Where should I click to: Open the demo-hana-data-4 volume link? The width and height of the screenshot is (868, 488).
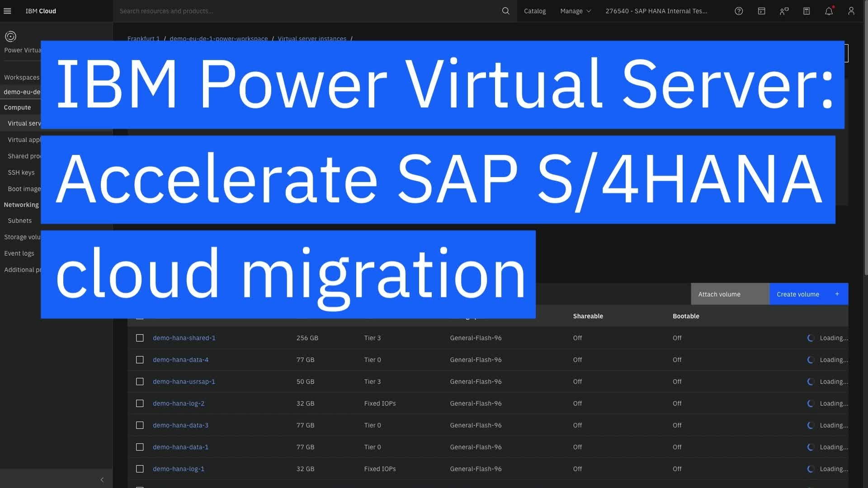pyautogui.click(x=180, y=360)
